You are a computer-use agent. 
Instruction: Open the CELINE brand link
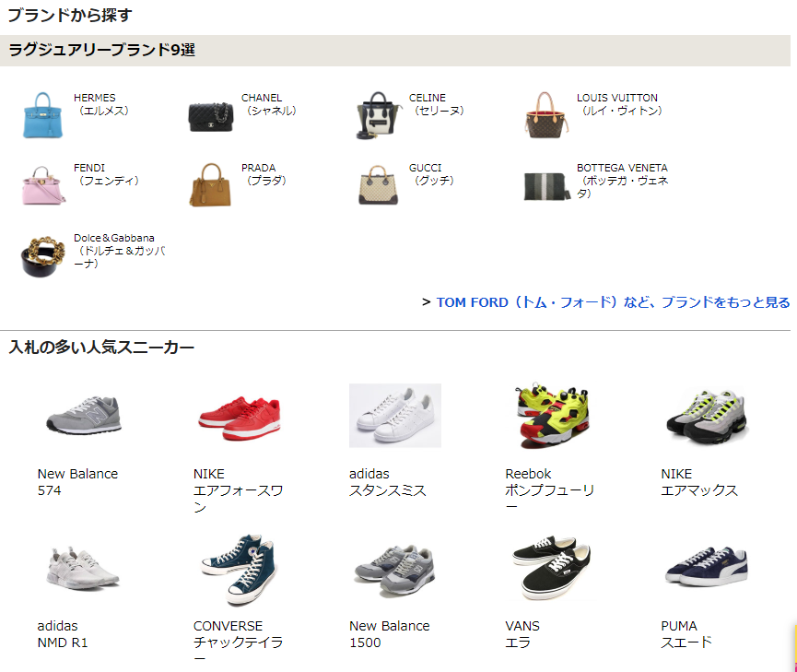click(436, 104)
